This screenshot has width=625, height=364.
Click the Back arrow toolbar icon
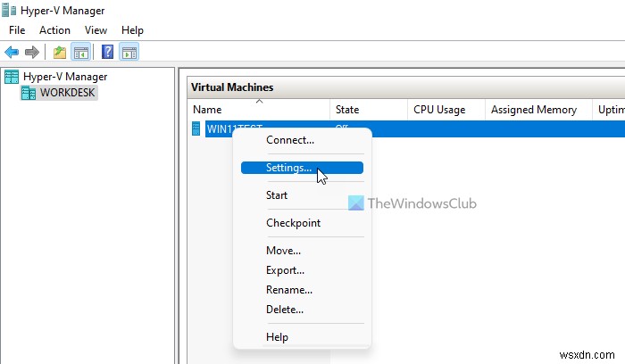12,52
